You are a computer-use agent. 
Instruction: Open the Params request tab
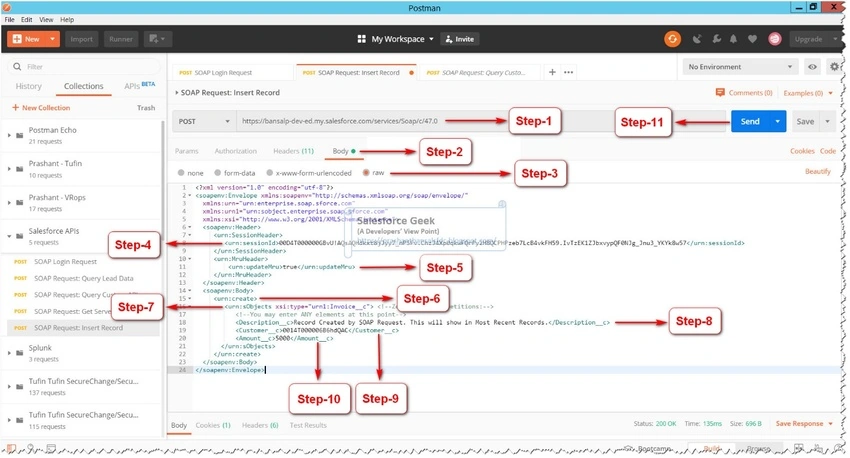click(x=186, y=151)
